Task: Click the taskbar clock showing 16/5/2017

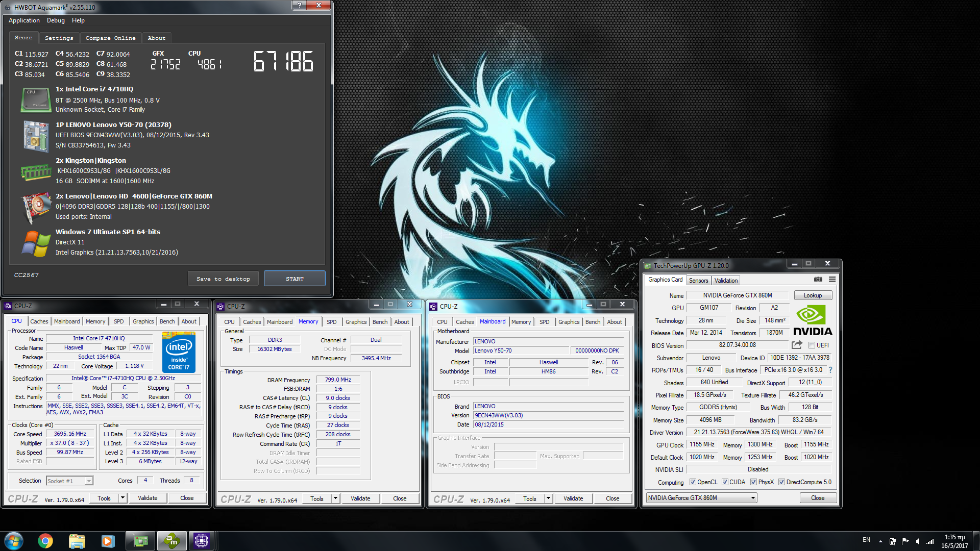Action: pyautogui.click(x=954, y=541)
